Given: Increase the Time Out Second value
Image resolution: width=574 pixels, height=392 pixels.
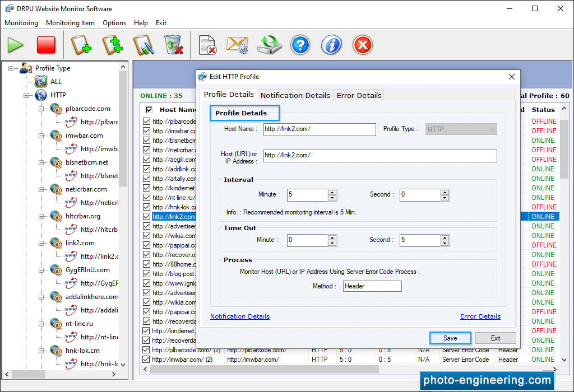Looking at the screenshot, I should (x=445, y=237).
